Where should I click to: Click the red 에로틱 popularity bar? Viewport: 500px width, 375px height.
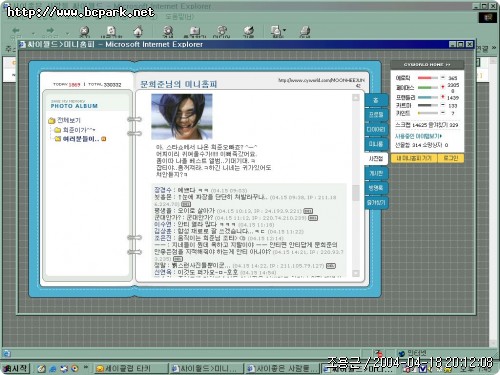point(428,78)
